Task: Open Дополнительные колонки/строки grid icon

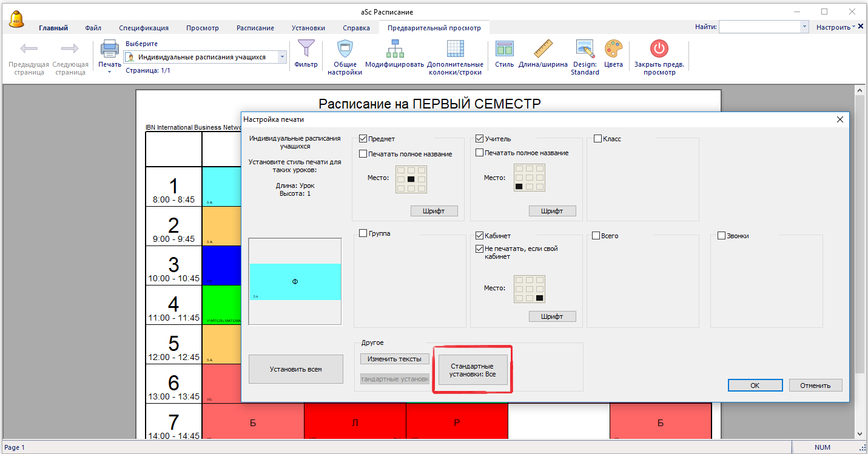Action: 455,50
